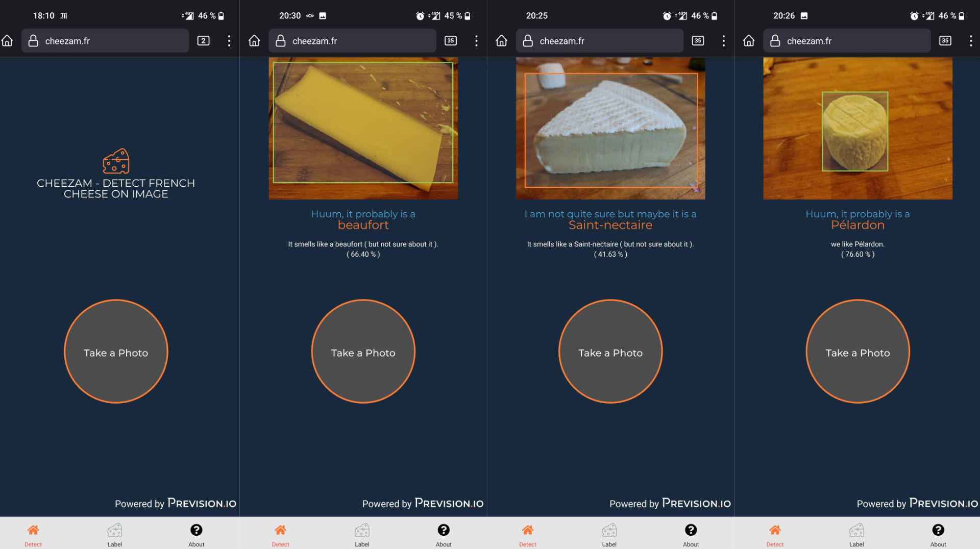Image resolution: width=980 pixels, height=549 pixels.
Task: Open the 35-tab switcher in the beaufort screen
Action: (451, 41)
